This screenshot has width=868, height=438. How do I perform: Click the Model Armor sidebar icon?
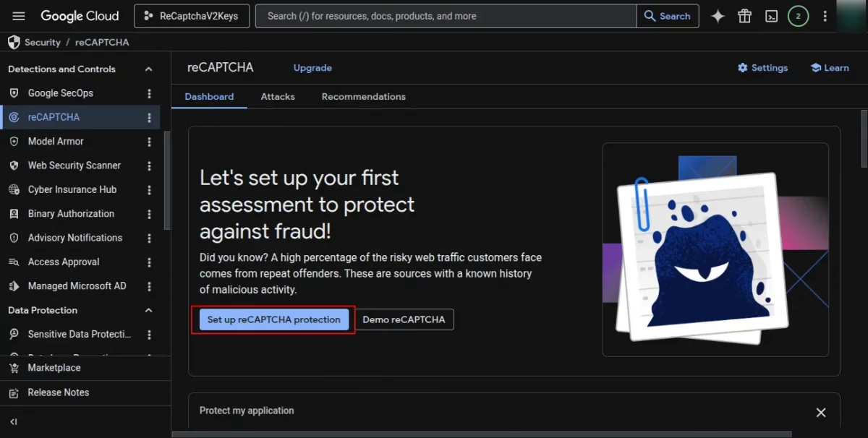[x=14, y=142]
